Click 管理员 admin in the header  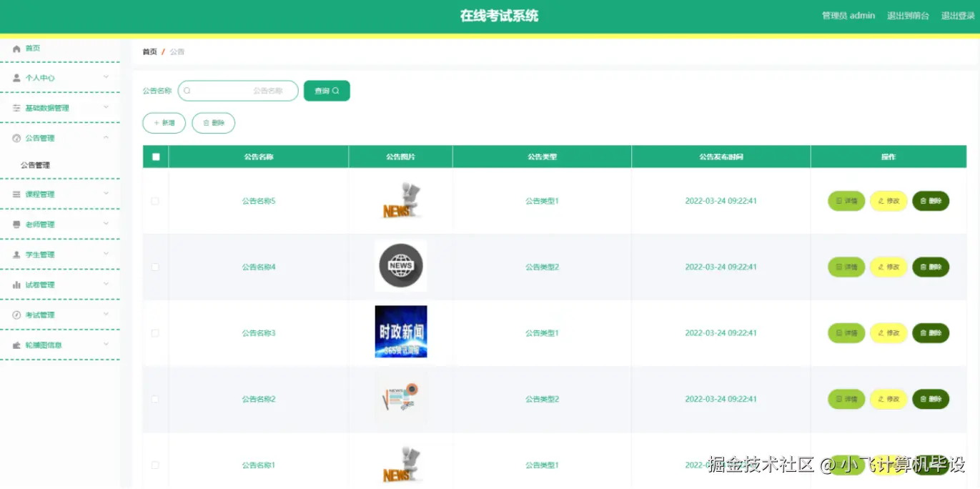coord(848,16)
